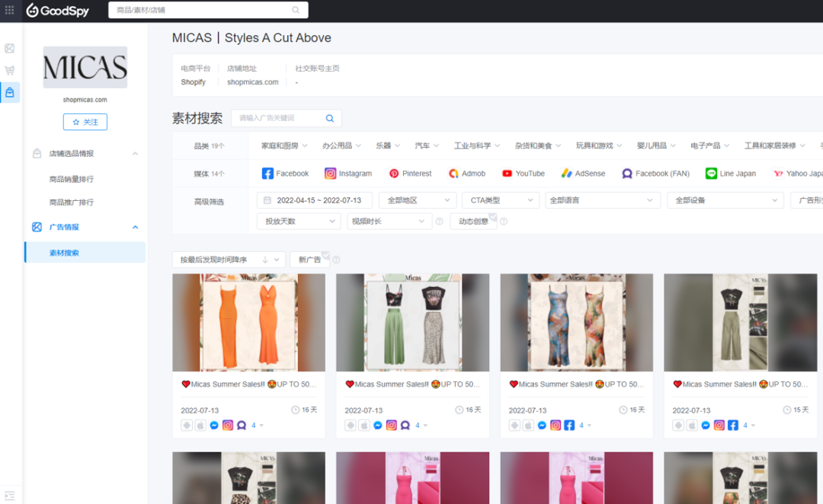This screenshot has height=504, width=823.
Task: Click help icon next to 新广告
Action: pyautogui.click(x=336, y=260)
